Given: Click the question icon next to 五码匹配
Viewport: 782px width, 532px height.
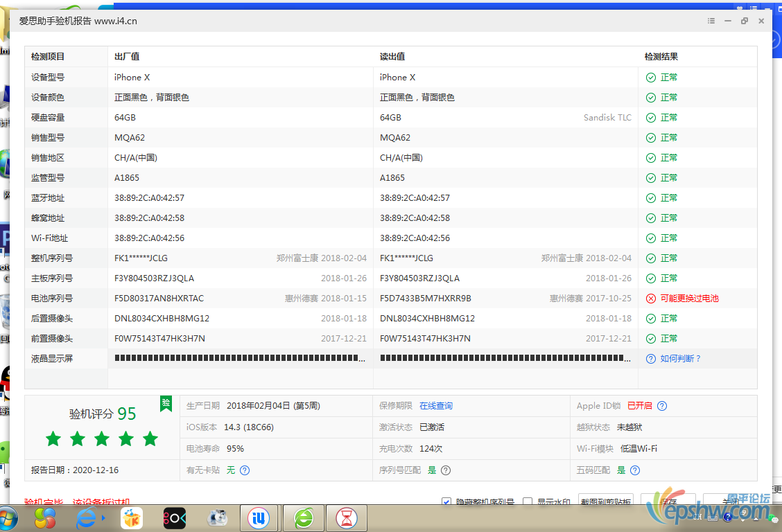Looking at the screenshot, I should pyautogui.click(x=635, y=470).
